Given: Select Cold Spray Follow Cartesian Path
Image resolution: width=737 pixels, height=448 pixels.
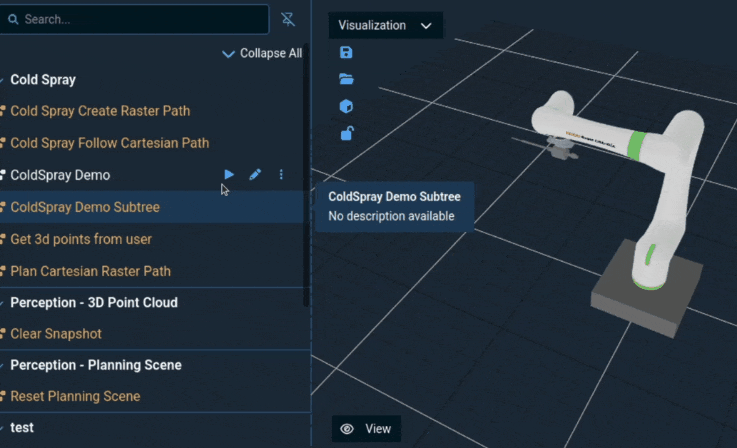Looking at the screenshot, I should click(x=110, y=143).
